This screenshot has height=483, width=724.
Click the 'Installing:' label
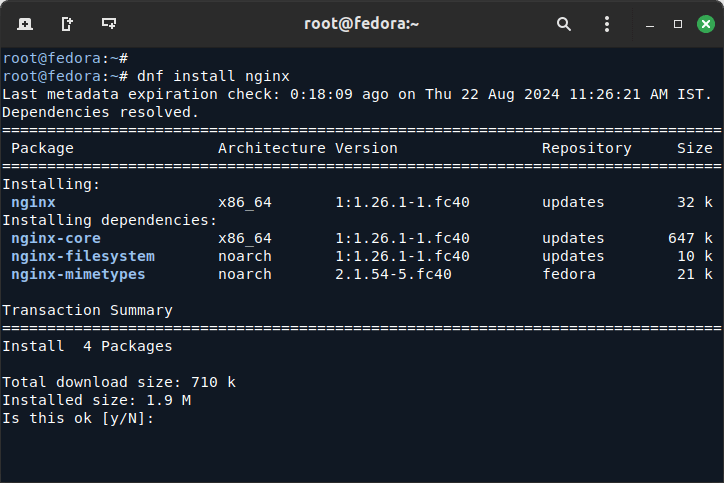(51, 184)
